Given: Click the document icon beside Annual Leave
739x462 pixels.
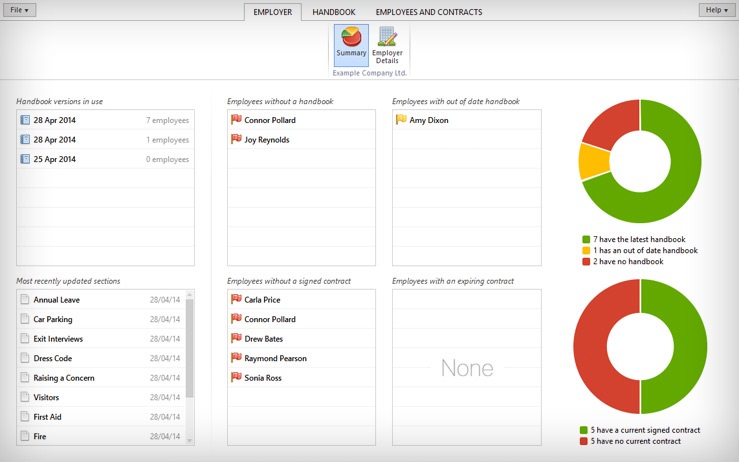Looking at the screenshot, I should coord(25,300).
